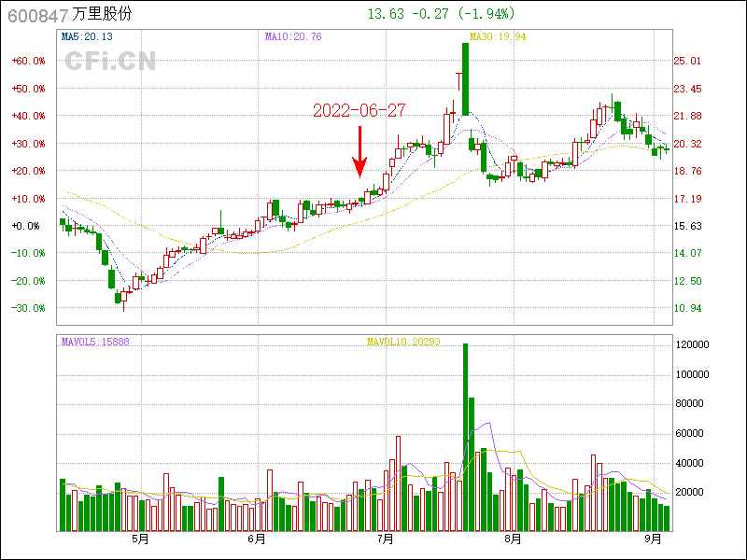The width and height of the screenshot is (747, 560).
Task: Click the 120000 volume axis value
Action: pyautogui.click(x=692, y=344)
